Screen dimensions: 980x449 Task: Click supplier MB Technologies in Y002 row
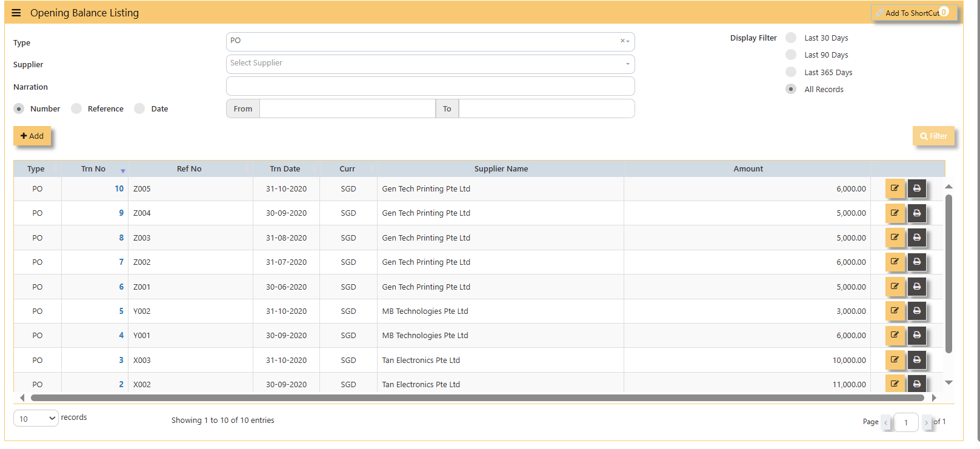click(x=425, y=311)
